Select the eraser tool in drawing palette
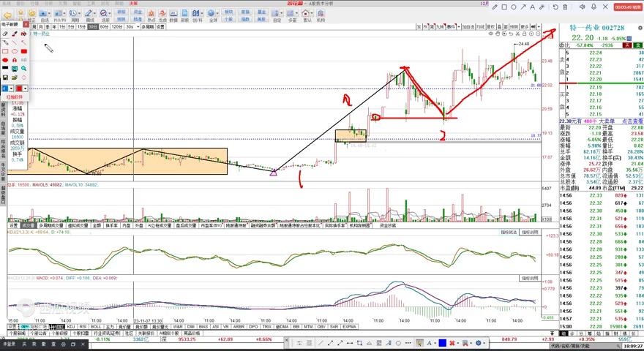 [x=5, y=34]
